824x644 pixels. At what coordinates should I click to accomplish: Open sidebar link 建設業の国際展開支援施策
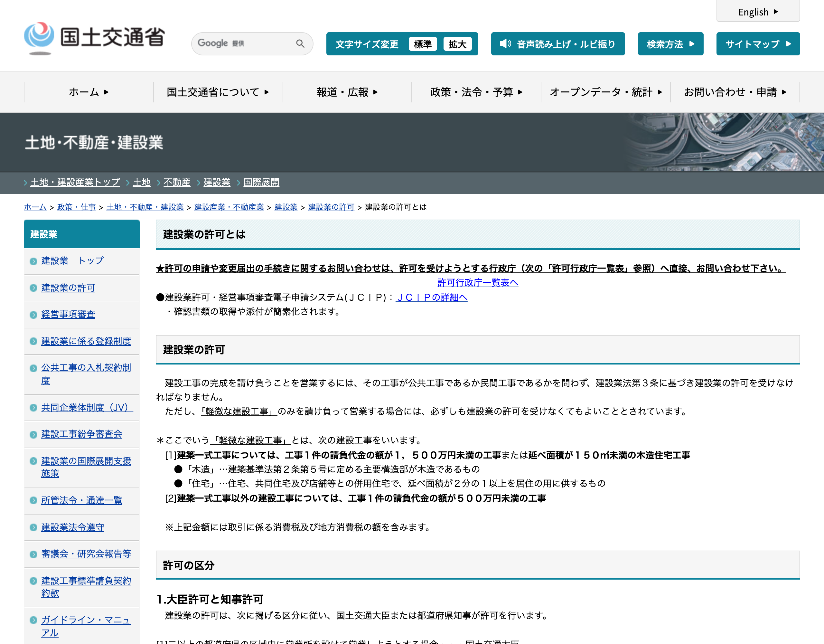point(86,467)
